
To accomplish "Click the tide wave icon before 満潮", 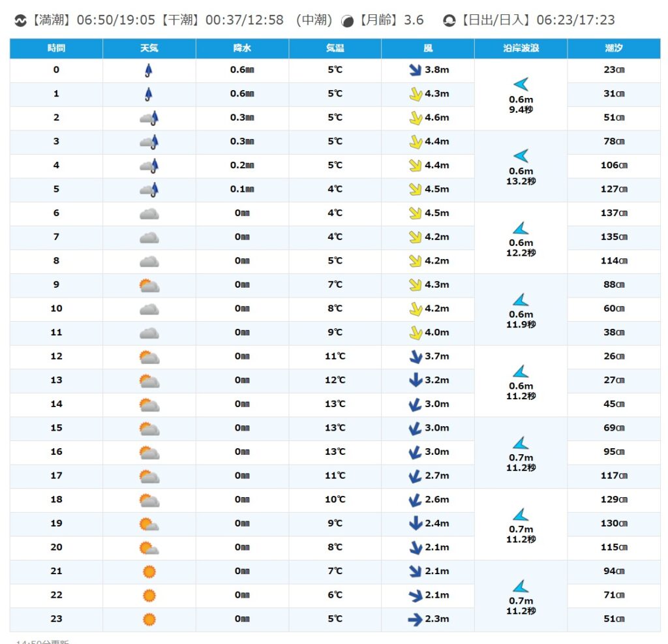I will 20,21.
